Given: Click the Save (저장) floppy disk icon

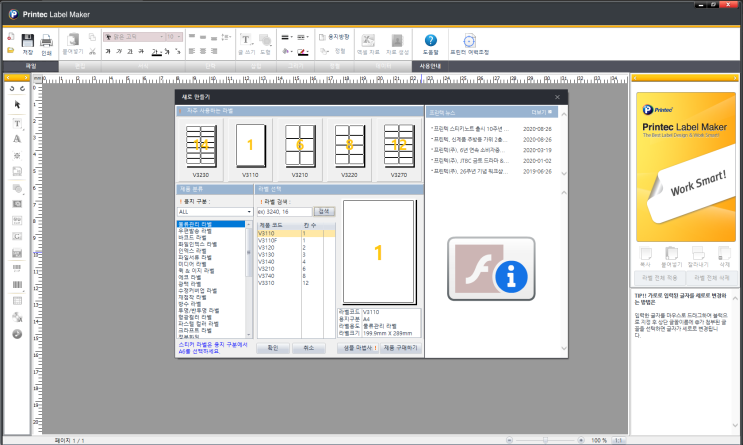Looking at the screenshot, I should [x=27, y=41].
